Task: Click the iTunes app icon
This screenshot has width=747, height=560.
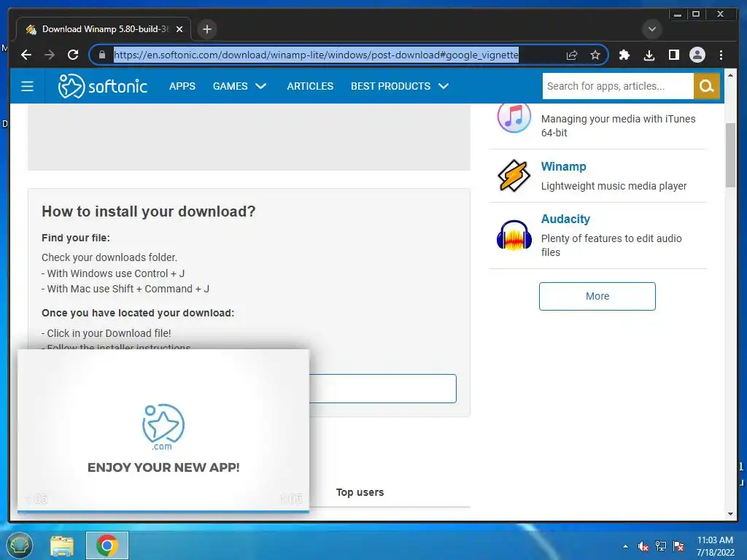Action: click(514, 117)
